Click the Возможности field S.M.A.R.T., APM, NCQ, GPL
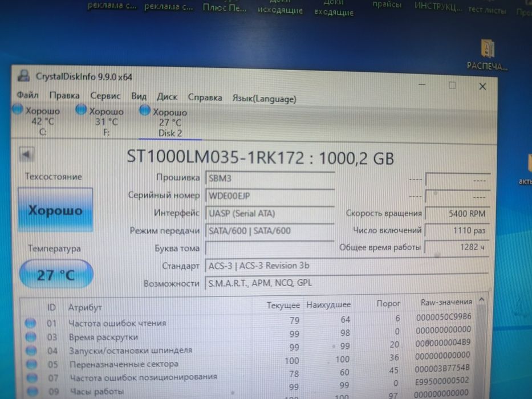The height and width of the screenshot is (399, 532). 347,283
